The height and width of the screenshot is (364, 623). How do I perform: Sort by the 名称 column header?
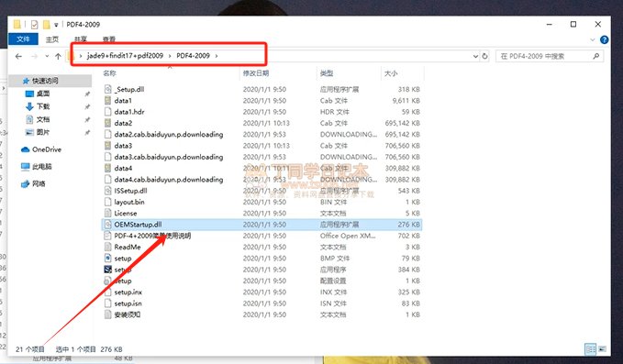[x=109, y=73]
